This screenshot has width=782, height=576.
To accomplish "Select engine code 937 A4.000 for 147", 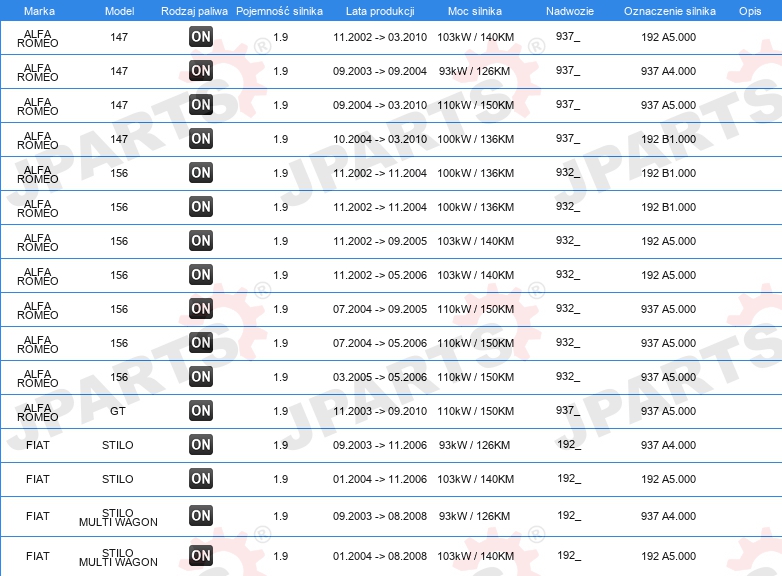I will click(668, 71).
